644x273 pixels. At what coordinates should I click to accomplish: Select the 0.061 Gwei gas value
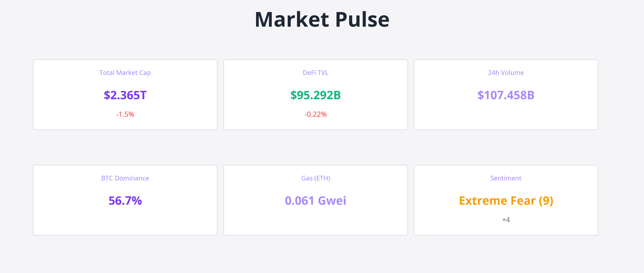click(316, 201)
